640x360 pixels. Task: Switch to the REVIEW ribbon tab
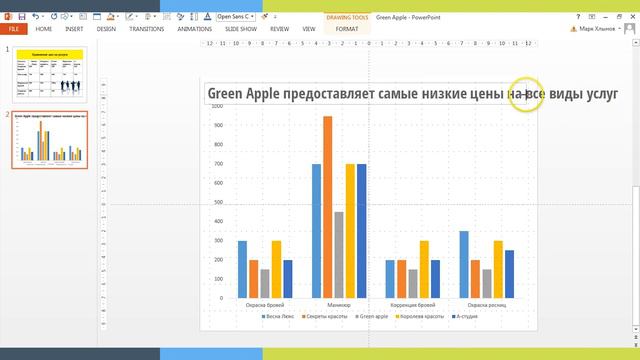[280, 29]
